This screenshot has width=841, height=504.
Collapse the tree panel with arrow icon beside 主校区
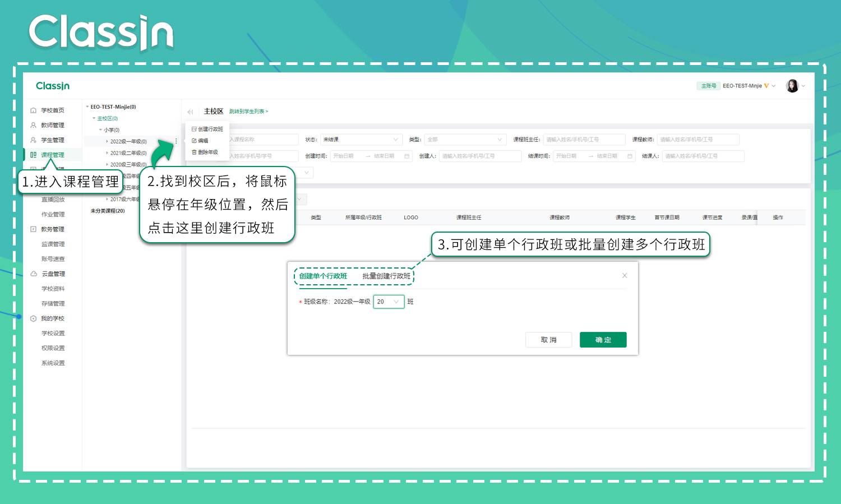click(191, 112)
